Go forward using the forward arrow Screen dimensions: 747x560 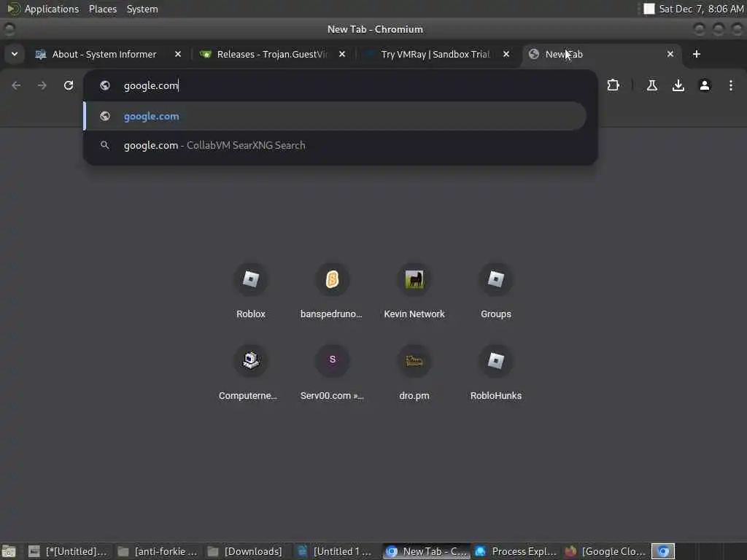point(42,86)
